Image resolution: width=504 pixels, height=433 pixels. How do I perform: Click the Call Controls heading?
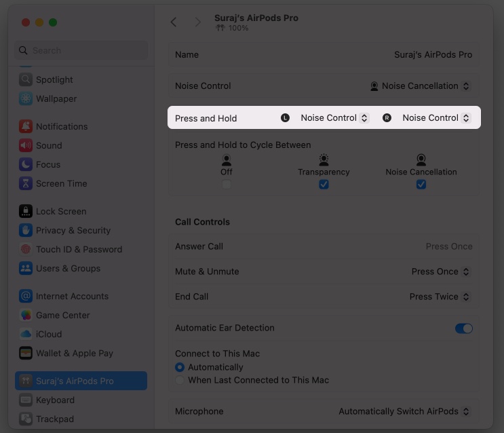point(203,222)
